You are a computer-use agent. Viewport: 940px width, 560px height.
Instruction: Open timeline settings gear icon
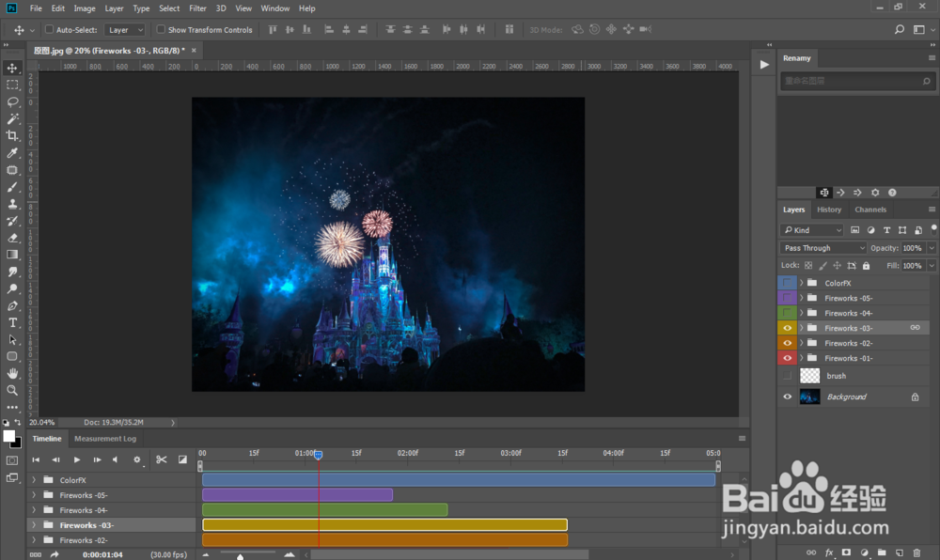coord(136,459)
